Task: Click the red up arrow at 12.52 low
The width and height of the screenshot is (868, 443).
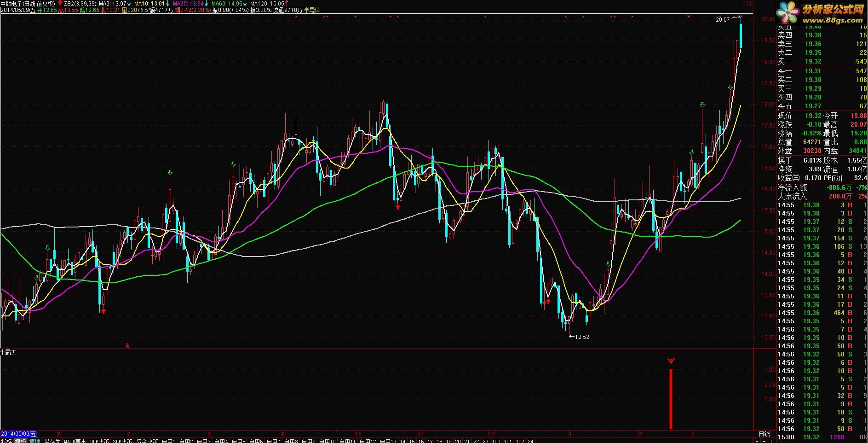Action: (548, 301)
